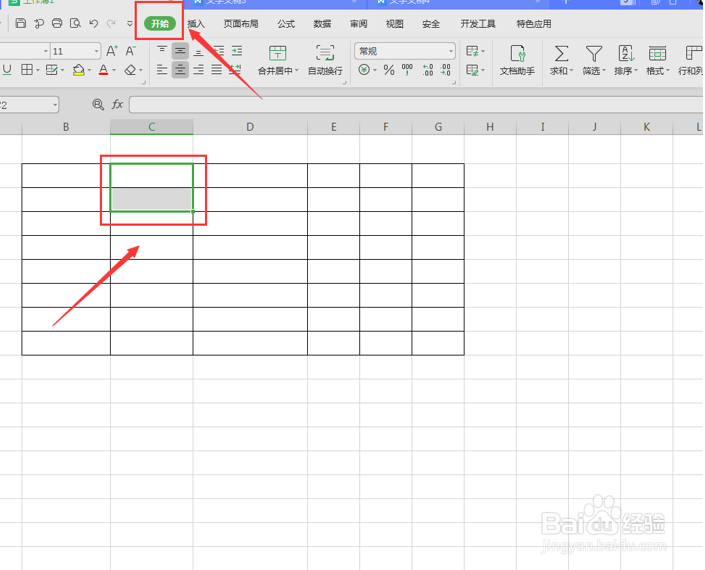
Task: Open the font size 11 dropdown
Action: [96, 51]
